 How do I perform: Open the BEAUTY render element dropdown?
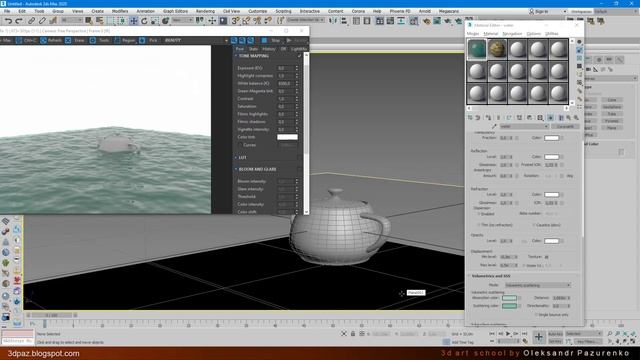pos(196,40)
